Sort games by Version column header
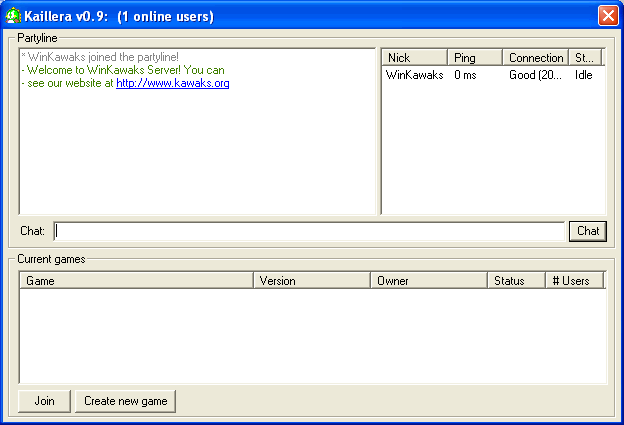This screenshot has width=624, height=425. [311, 281]
